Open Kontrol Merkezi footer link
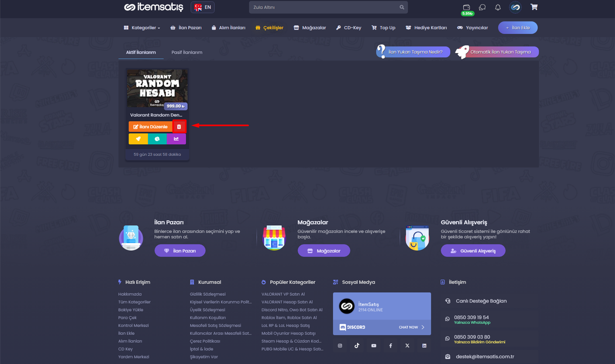The width and height of the screenshot is (615, 364). point(133,325)
